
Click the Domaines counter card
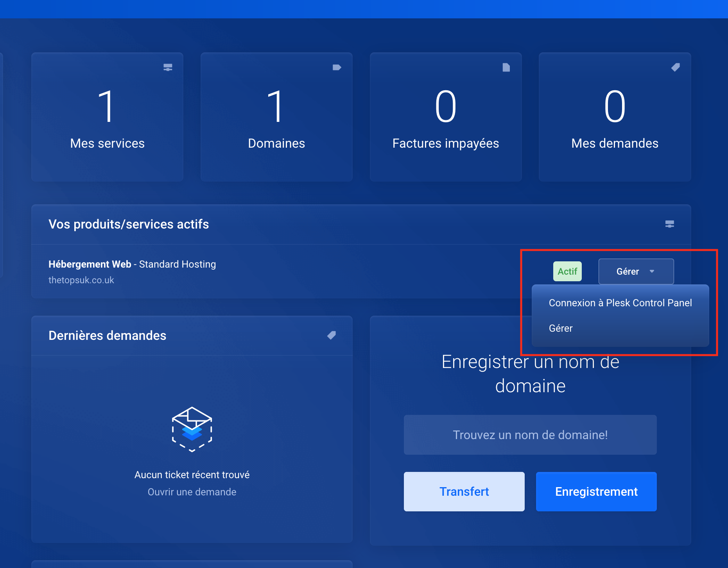(276, 117)
